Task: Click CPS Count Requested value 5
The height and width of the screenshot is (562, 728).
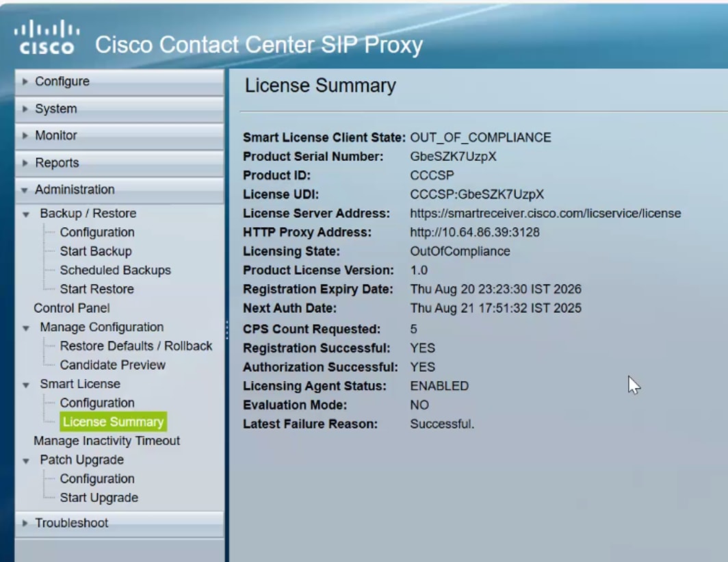Action: point(414,329)
